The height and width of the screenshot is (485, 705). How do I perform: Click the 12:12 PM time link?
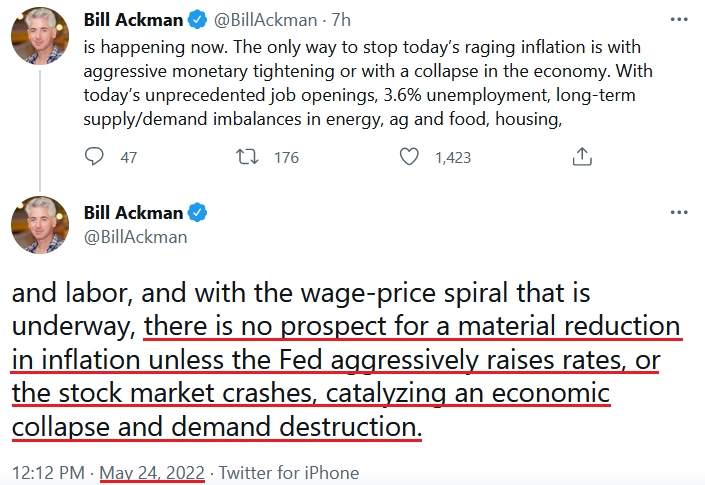tap(48, 473)
